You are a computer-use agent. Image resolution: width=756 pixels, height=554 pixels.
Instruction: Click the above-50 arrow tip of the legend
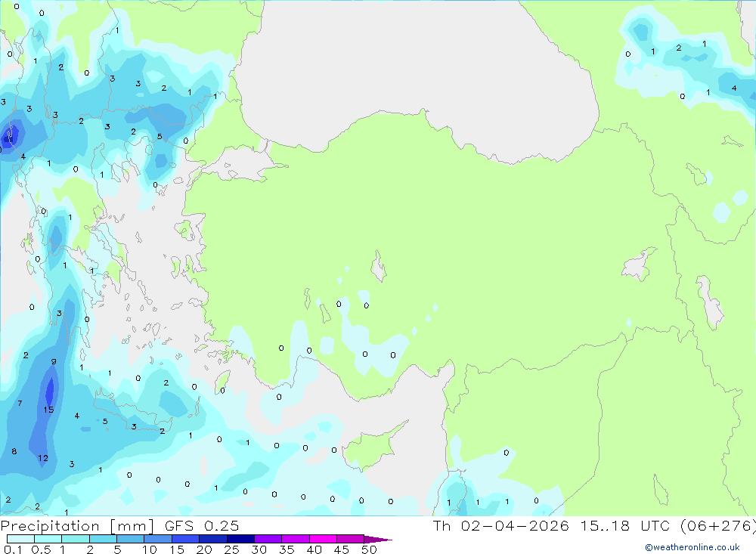378,540
